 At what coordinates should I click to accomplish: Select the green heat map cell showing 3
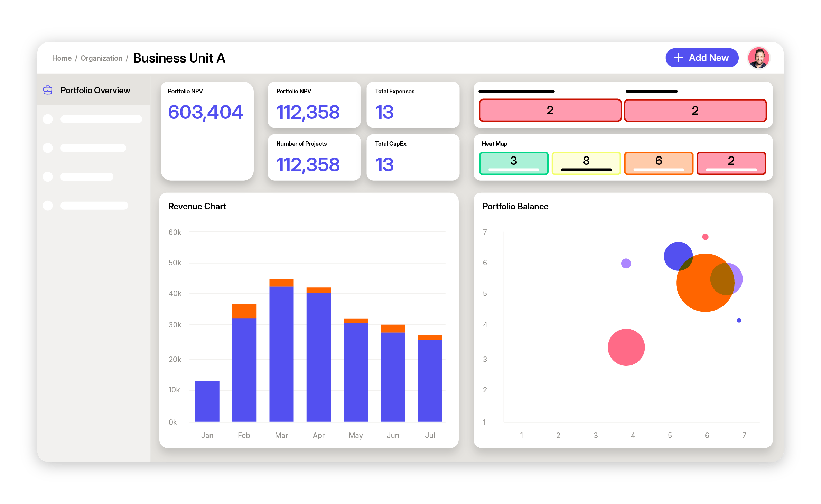click(x=513, y=163)
